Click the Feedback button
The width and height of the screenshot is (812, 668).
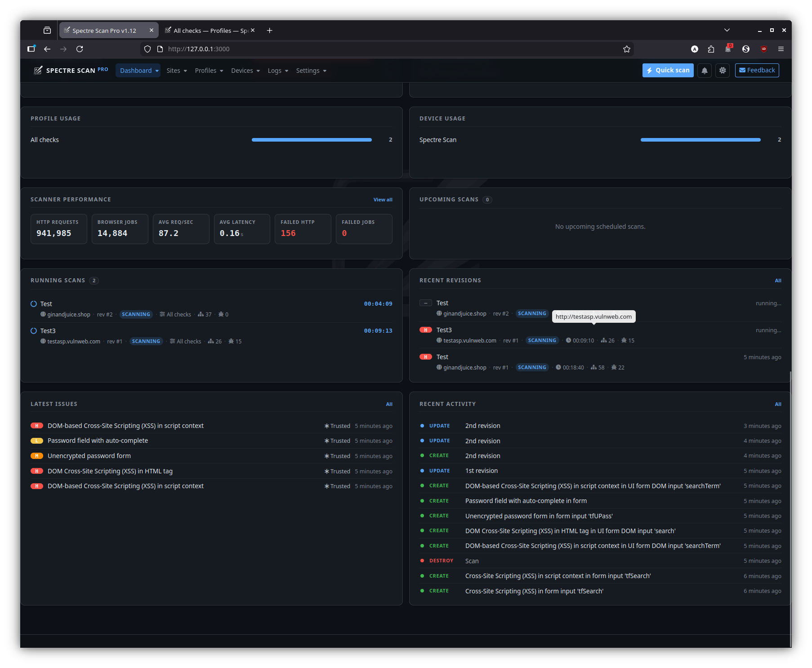point(757,71)
